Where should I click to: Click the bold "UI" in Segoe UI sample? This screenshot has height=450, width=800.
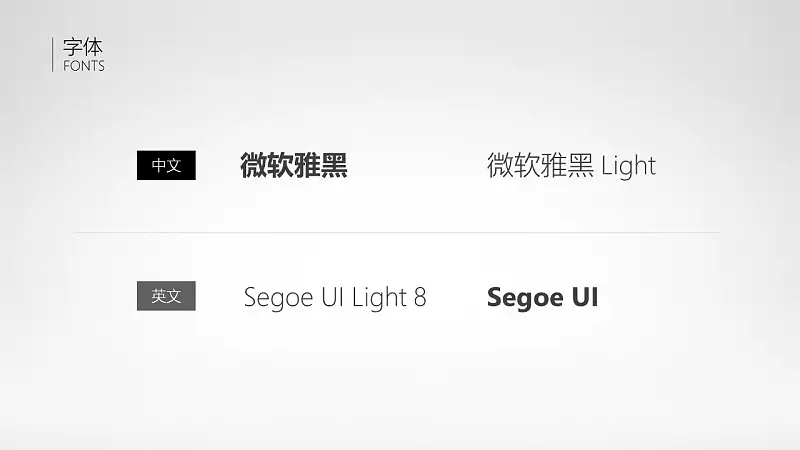[x=585, y=297]
